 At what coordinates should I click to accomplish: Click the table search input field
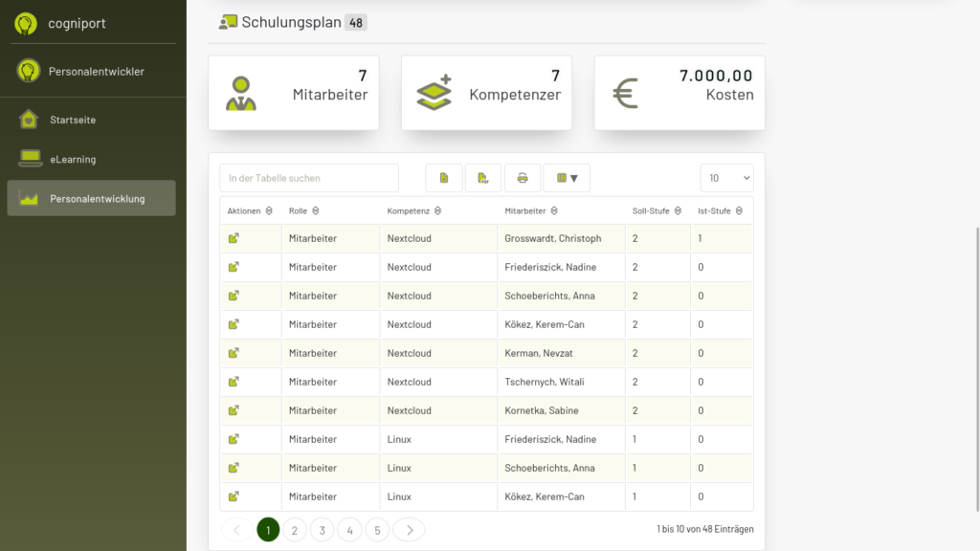point(309,178)
